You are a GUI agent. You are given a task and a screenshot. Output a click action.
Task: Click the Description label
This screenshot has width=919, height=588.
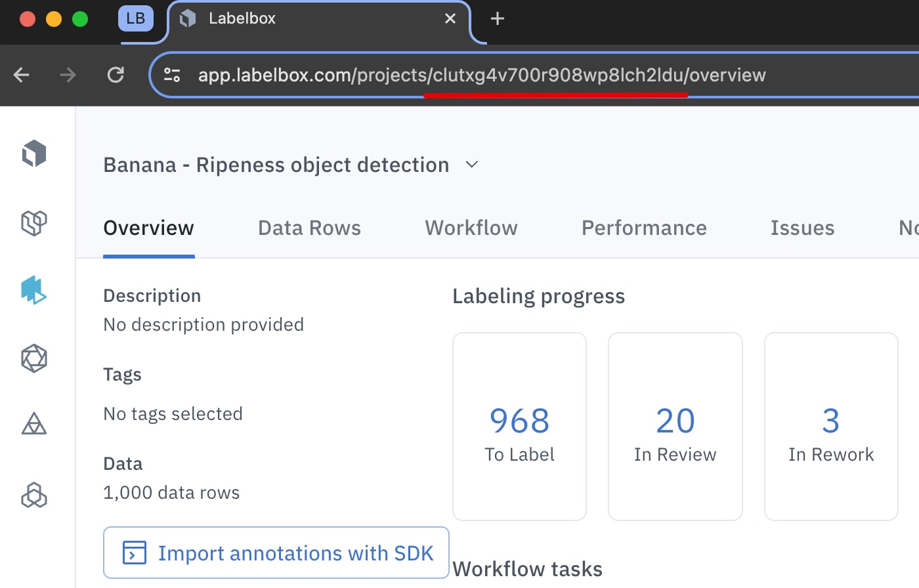[x=152, y=296]
